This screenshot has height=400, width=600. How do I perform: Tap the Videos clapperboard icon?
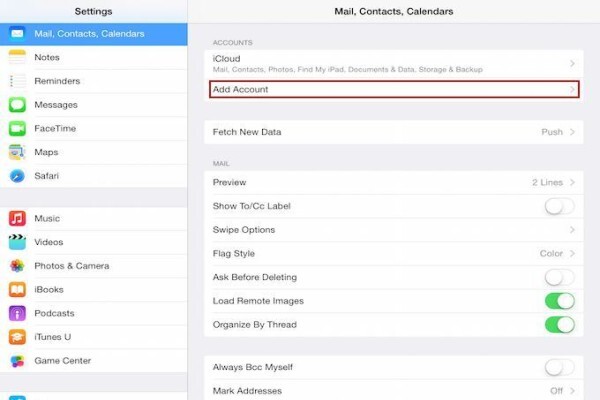(17, 242)
